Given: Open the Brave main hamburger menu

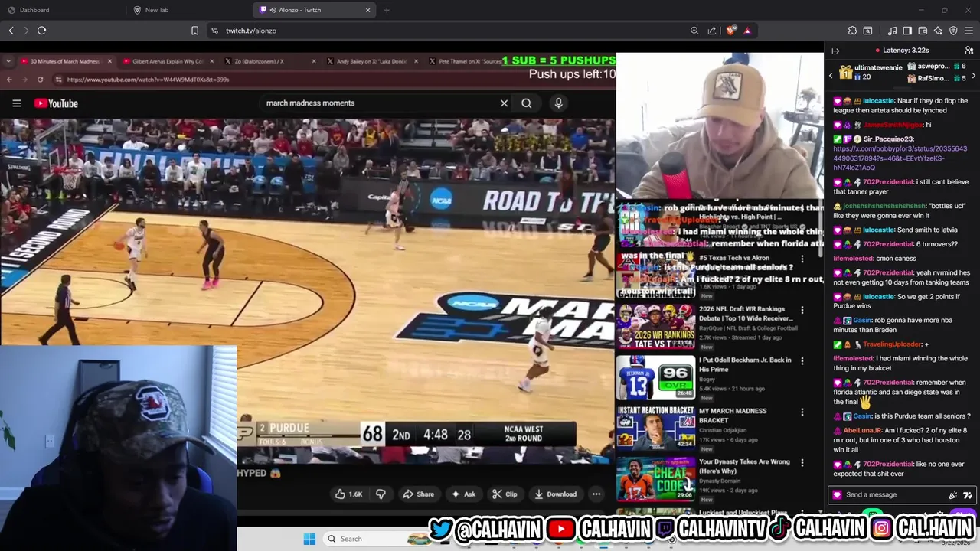Looking at the screenshot, I should point(969,31).
